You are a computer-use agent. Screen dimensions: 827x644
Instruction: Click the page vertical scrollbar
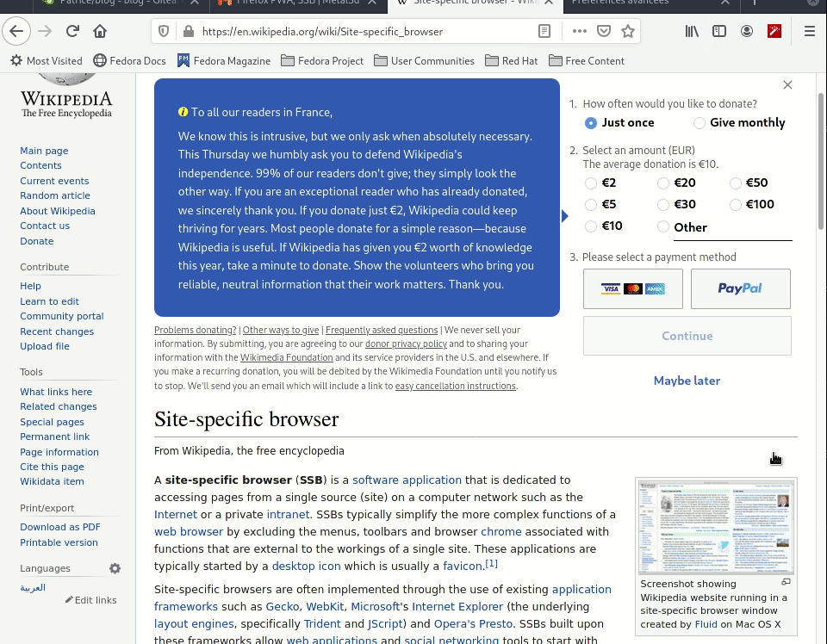[821, 161]
